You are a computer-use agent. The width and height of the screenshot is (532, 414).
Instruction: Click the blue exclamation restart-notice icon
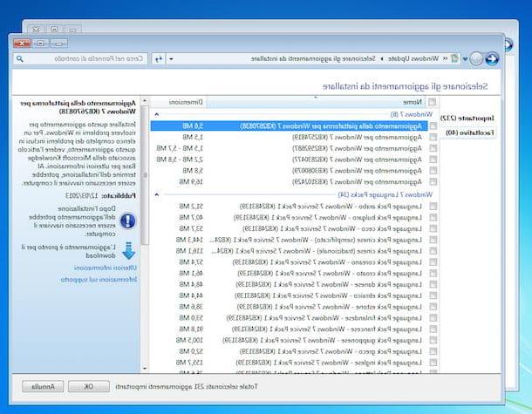(x=127, y=221)
